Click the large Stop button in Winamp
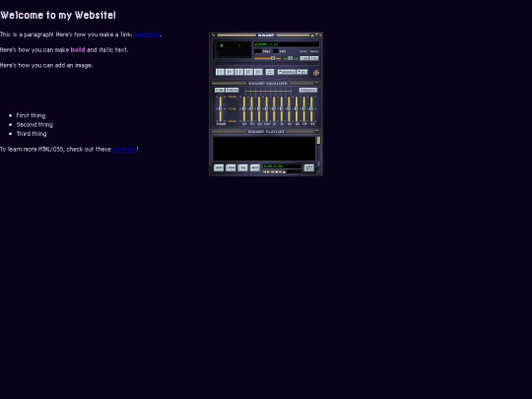 coord(248,72)
